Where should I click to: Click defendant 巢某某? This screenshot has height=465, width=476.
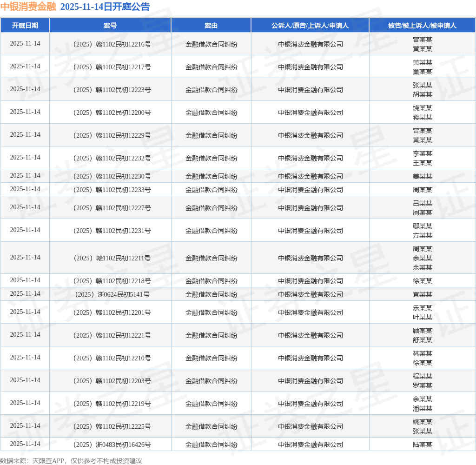click(422, 72)
